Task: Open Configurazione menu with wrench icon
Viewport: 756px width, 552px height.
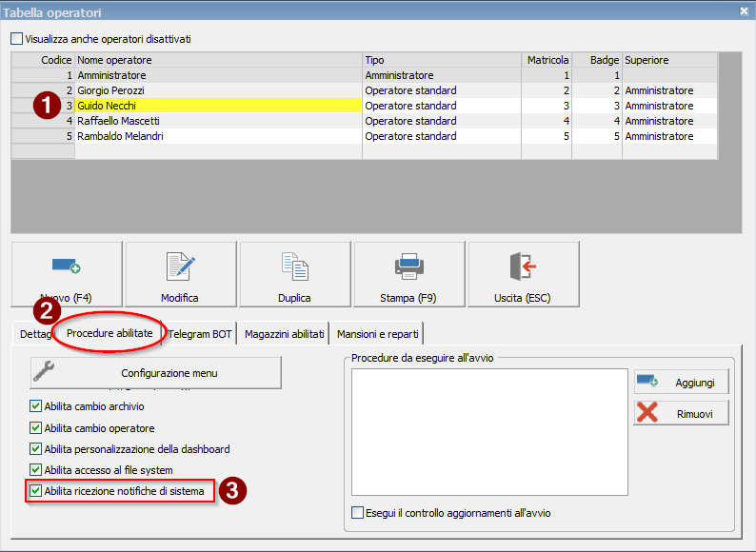Action: click(x=155, y=373)
